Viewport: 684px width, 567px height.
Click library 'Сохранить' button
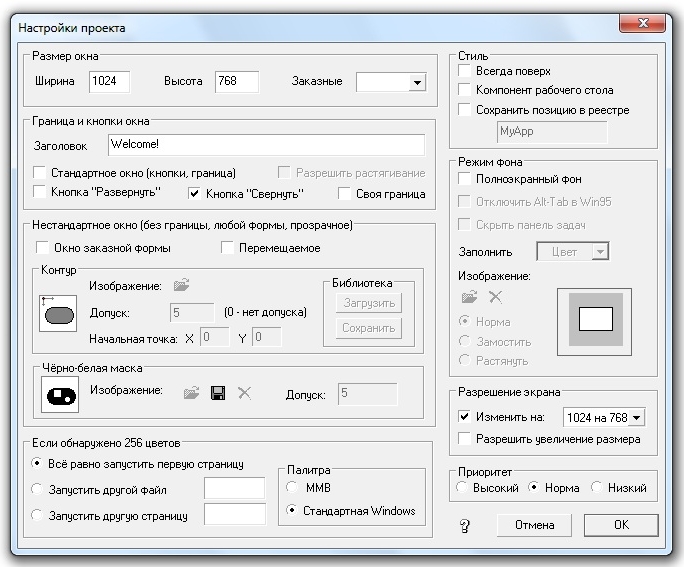[369, 328]
